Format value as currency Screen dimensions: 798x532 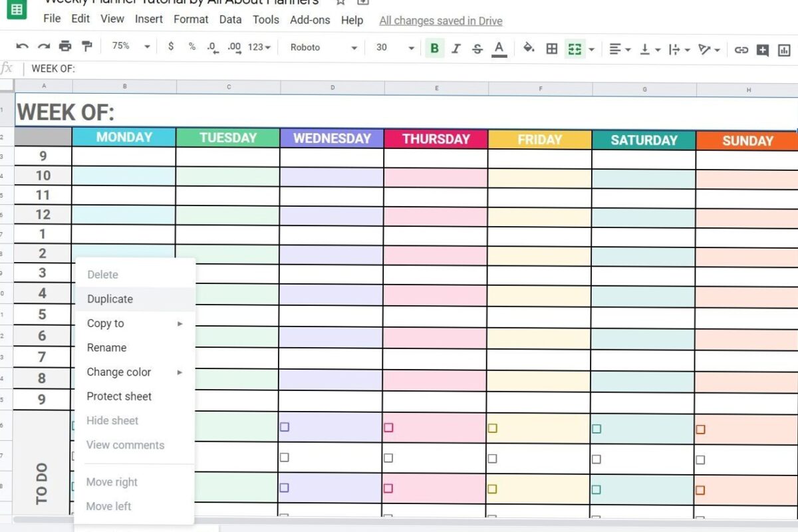coord(171,47)
